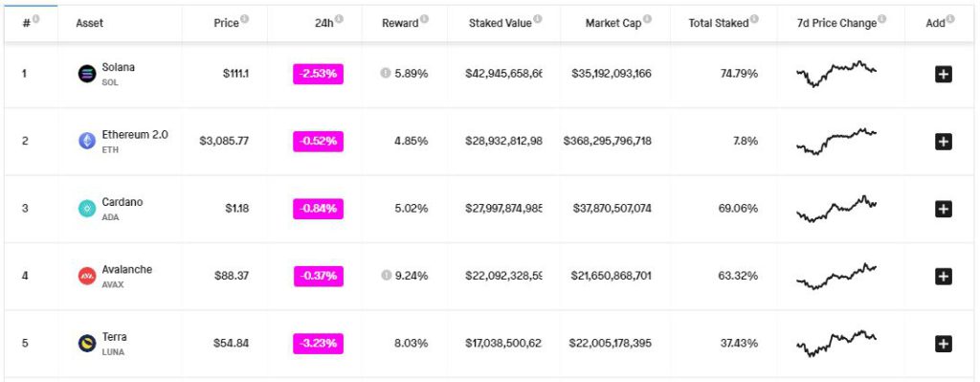Click the Solana coin logo

(x=87, y=74)
